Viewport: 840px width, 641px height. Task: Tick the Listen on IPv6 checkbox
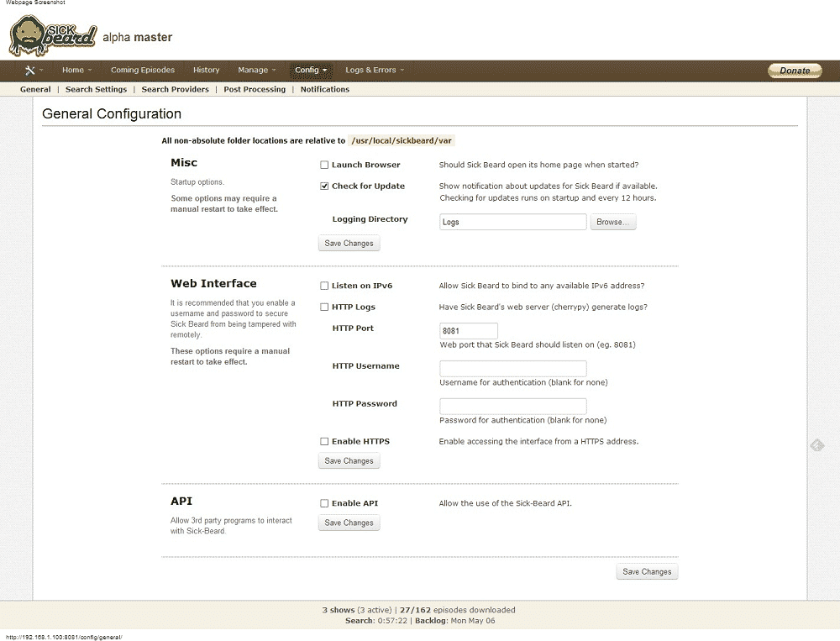click(324, 286)
